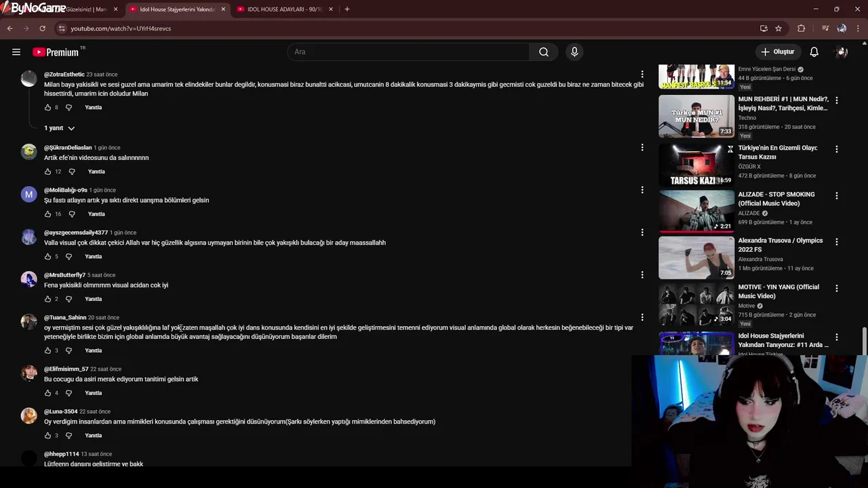Dislike the @ŞükranDeliaslan comment

click(x=72, y=171)
